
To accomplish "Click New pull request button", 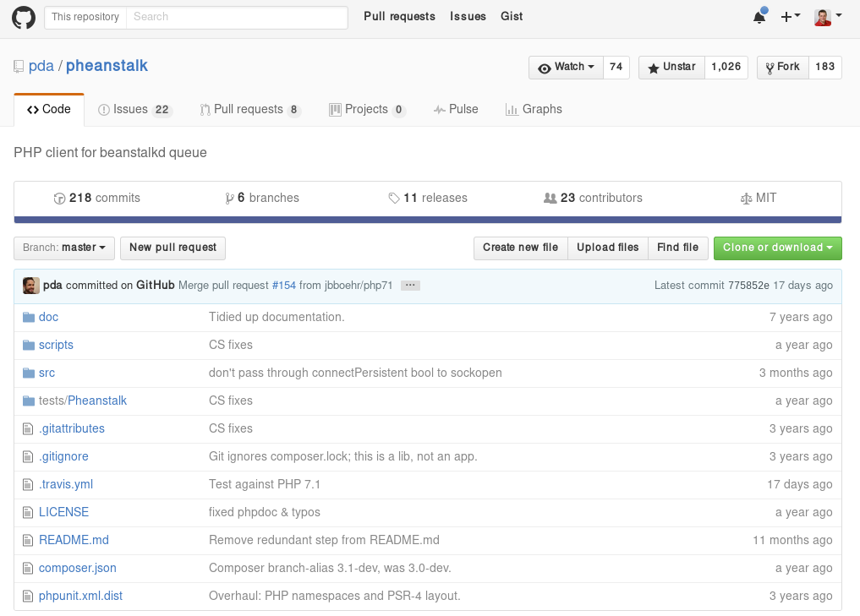I will coord(173,248).
